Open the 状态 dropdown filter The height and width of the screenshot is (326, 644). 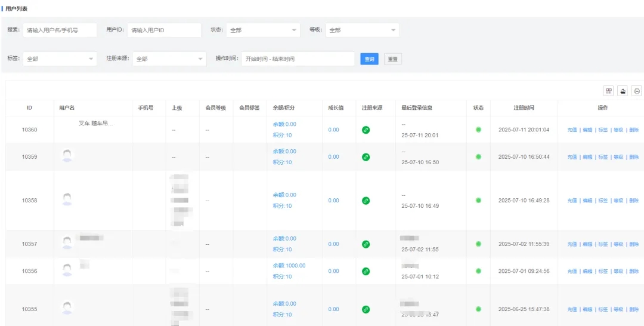263,30
